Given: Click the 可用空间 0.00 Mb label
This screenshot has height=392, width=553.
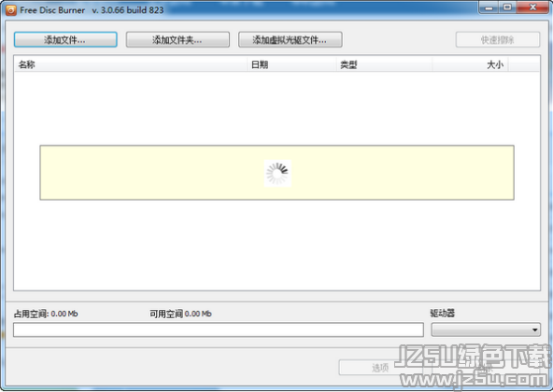Looking at the screenshot, I should 180,314.
